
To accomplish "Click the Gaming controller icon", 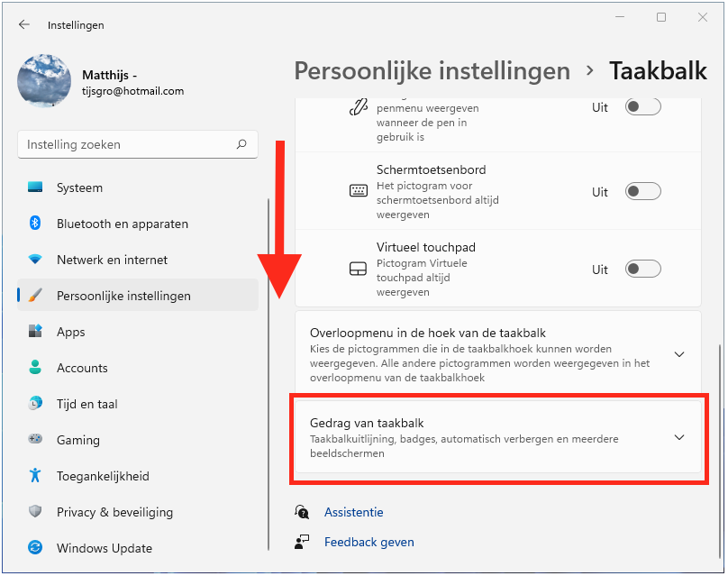I will [35, 440].
